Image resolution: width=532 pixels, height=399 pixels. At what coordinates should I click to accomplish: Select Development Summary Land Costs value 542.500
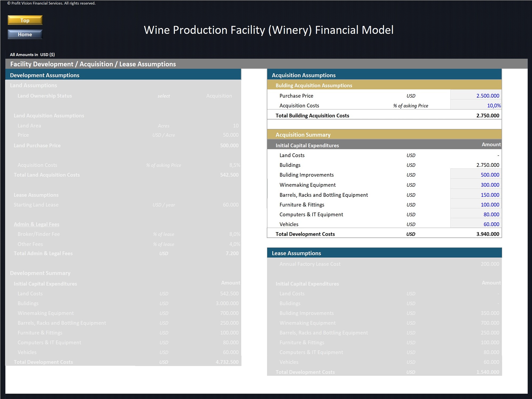(x=229, y=294)
